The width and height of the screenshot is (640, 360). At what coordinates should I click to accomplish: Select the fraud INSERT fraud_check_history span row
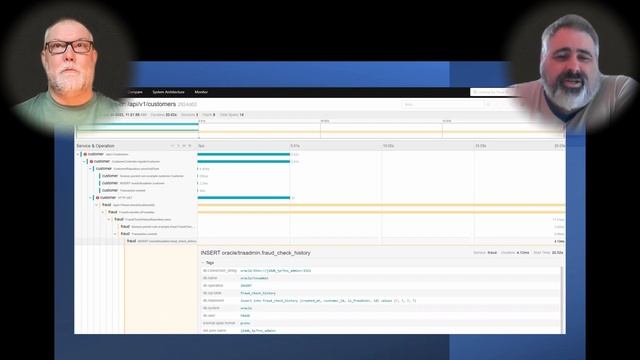tap(161, 241)
